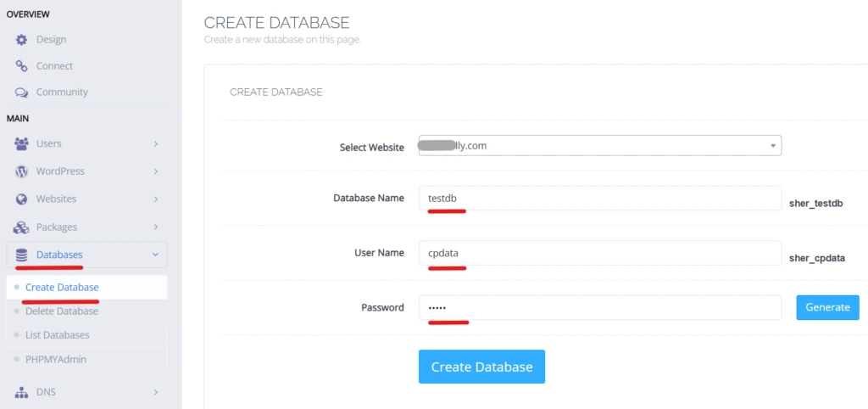Expand the WordPress submenu chevron

coord(156,171)
